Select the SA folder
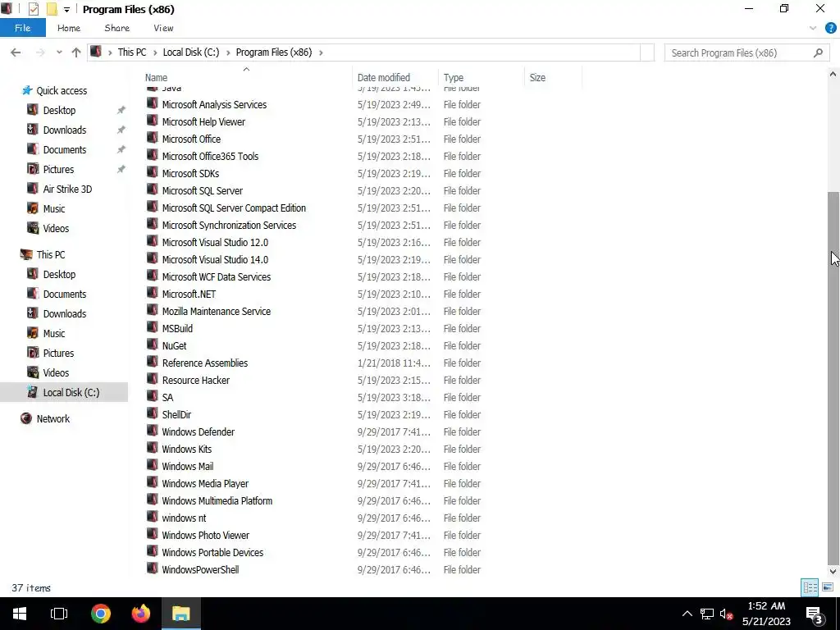 click(167, 397)
